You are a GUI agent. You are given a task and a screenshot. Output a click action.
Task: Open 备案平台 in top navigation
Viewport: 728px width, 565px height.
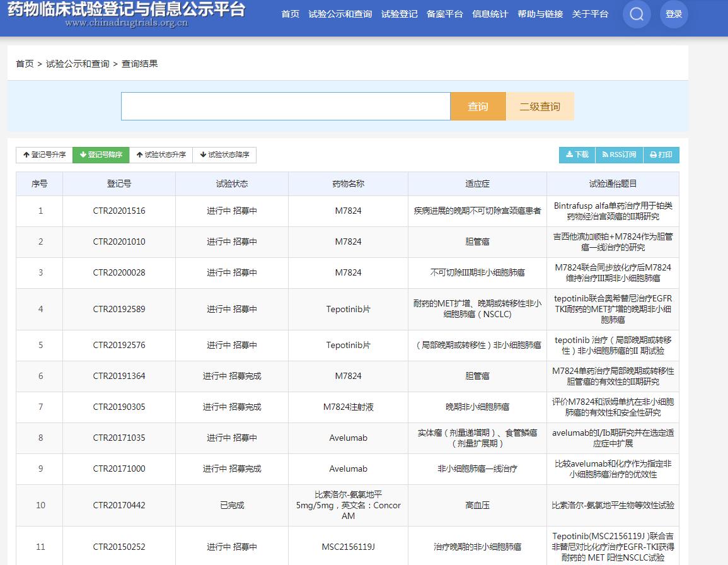pyautogui.click(x=445, y=14)
